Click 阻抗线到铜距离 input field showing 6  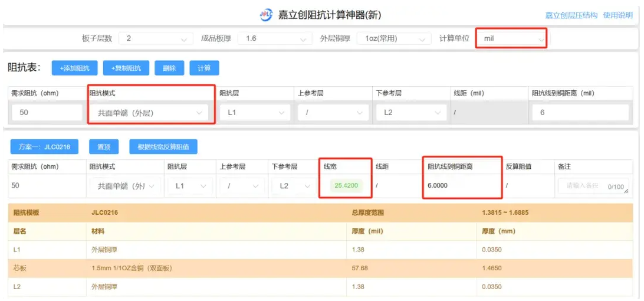click(x=580, y=112)
